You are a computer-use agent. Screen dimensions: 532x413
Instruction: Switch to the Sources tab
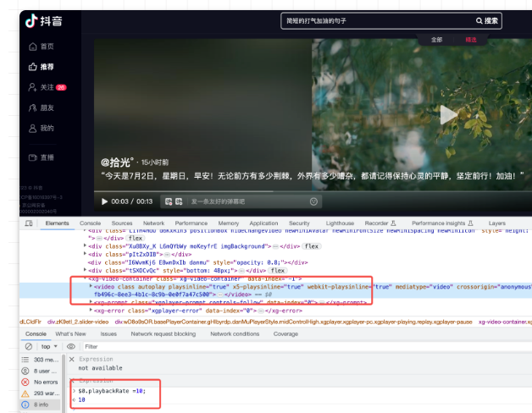pos(122,223)
